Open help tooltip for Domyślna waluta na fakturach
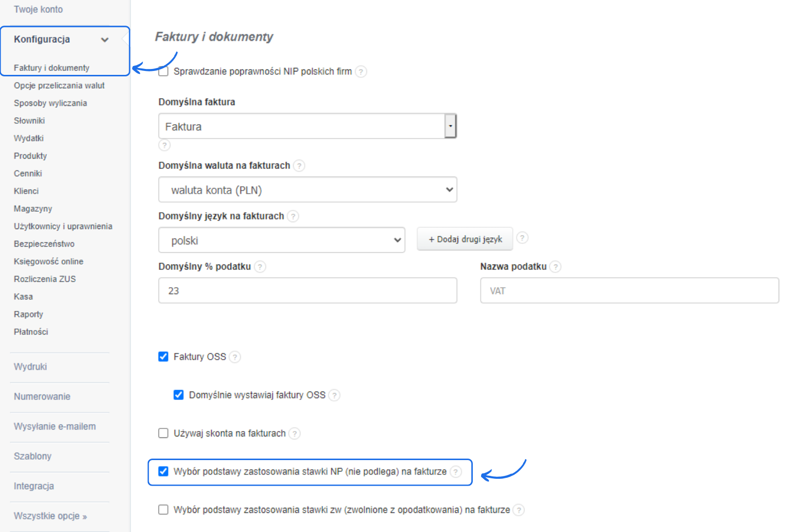The image size is (790, 532). (299, 166)
